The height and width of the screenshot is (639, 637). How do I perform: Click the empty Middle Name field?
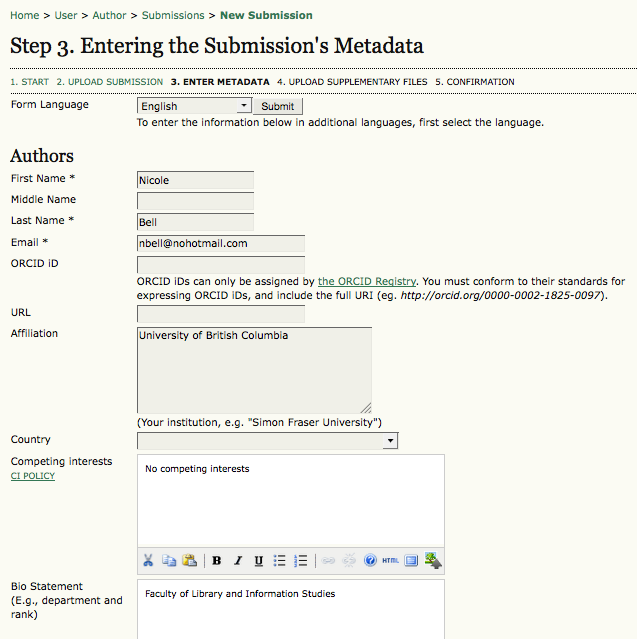point(195,201)
